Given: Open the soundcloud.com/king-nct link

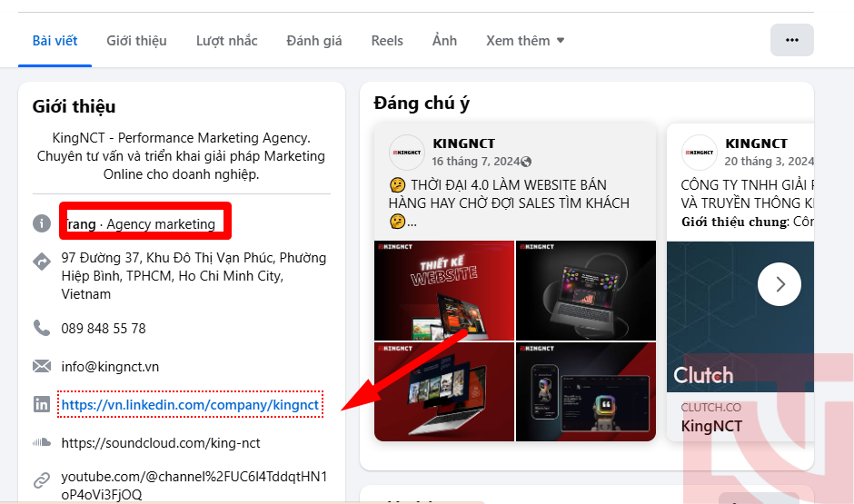Looking at the screenshot, I should (x=161, y=443).
